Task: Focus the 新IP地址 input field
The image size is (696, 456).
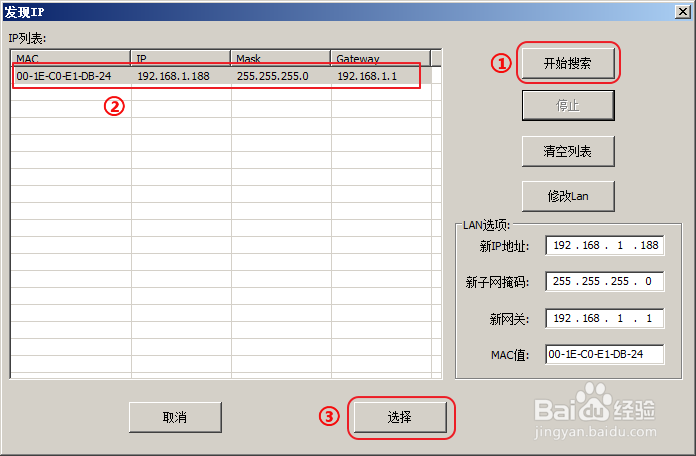Action: [605, 246]
